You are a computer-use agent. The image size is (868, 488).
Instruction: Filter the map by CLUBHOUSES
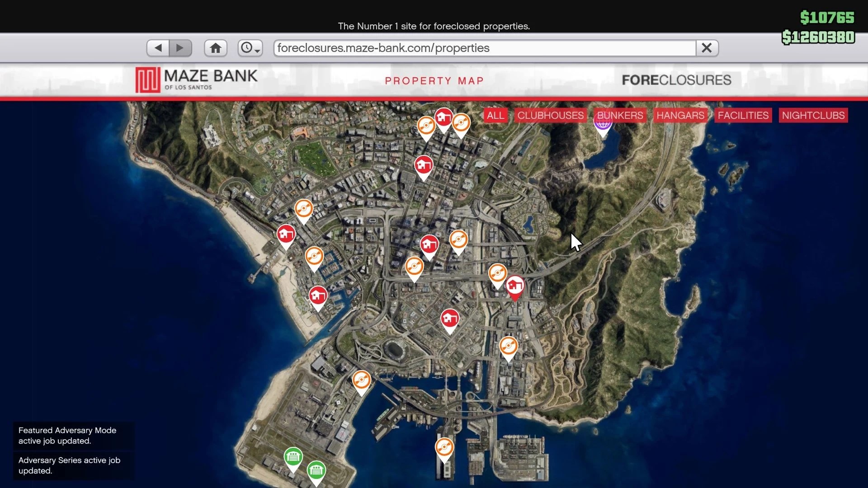click(550, 115)
